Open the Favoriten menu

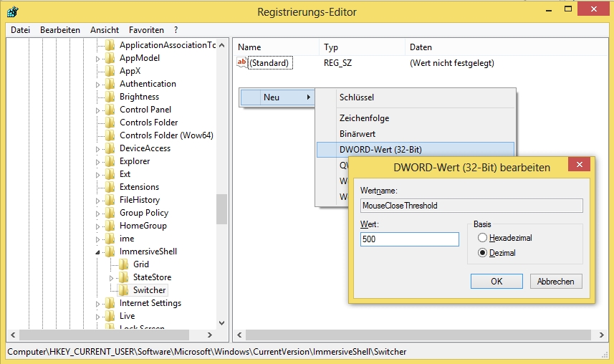pyautogui.click(x=146, y=30)
